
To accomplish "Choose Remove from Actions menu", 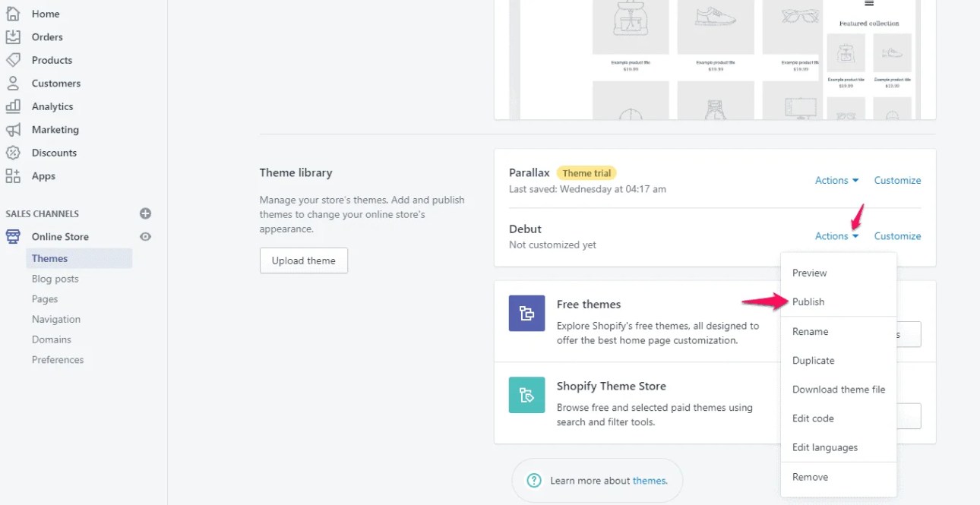I will (x=839, y=477).
